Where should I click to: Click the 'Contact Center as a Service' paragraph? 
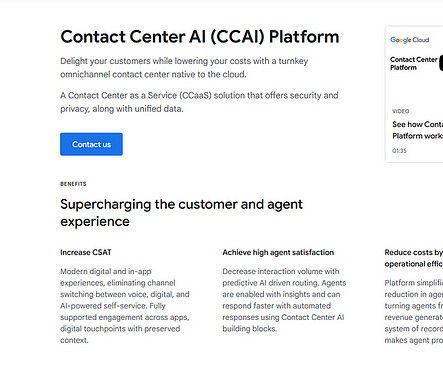(x=199, y=102)
